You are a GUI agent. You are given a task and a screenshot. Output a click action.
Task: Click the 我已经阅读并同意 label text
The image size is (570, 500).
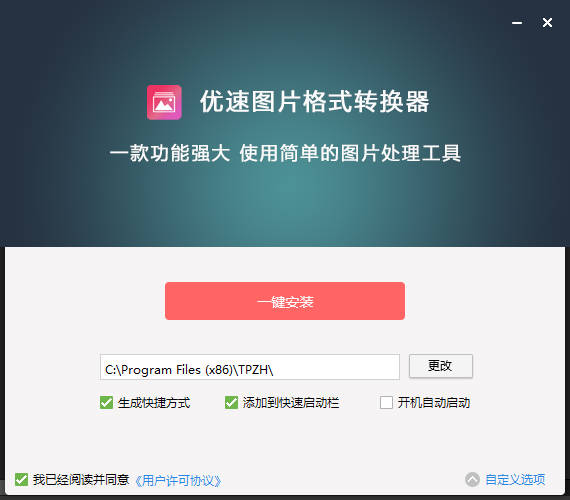click(81, 480)
